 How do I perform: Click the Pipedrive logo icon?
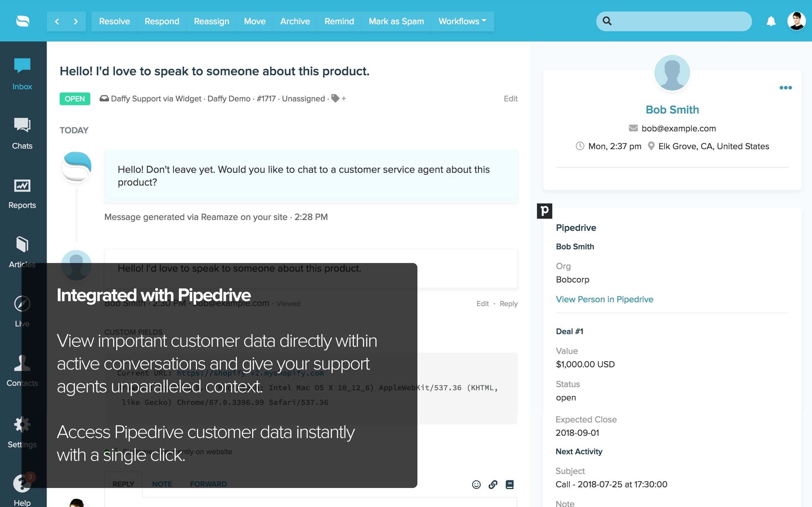[x=544, y=211]
